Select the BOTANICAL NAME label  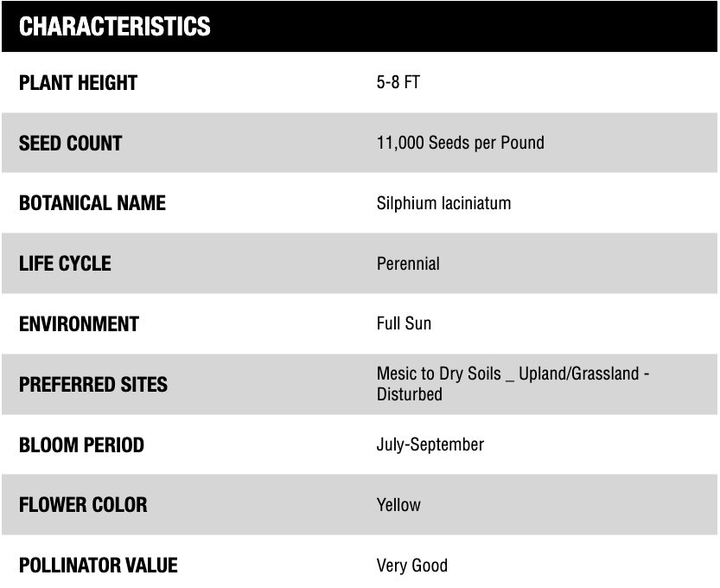(x=92, y=203)
